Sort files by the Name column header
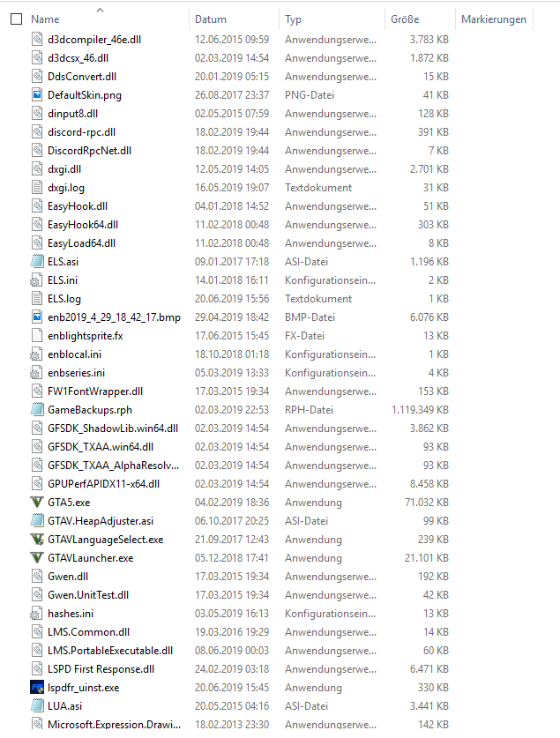The height and width of the screenshot is (738, 560). pos(45,19)
